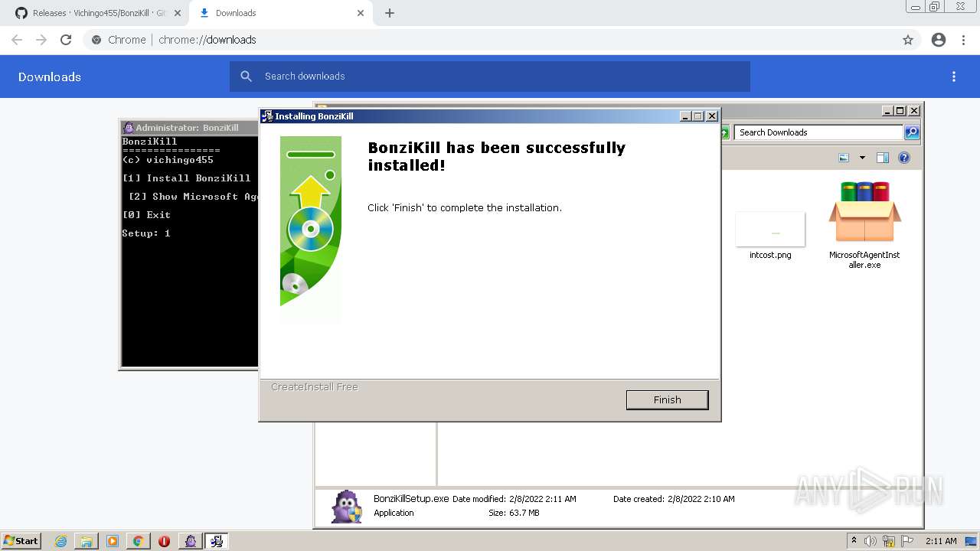Click the BonziKill console window icon
Screen dimensions: 980x551
129,128
